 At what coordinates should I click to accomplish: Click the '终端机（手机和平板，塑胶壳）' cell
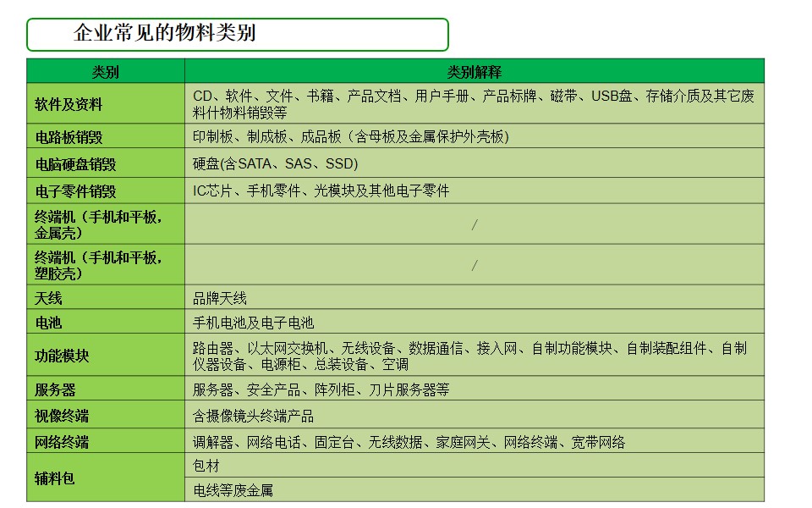(106, 265)
